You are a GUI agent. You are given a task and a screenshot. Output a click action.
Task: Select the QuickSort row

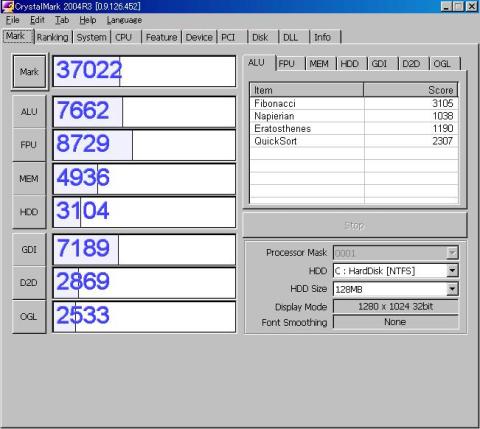click(354, 141)
